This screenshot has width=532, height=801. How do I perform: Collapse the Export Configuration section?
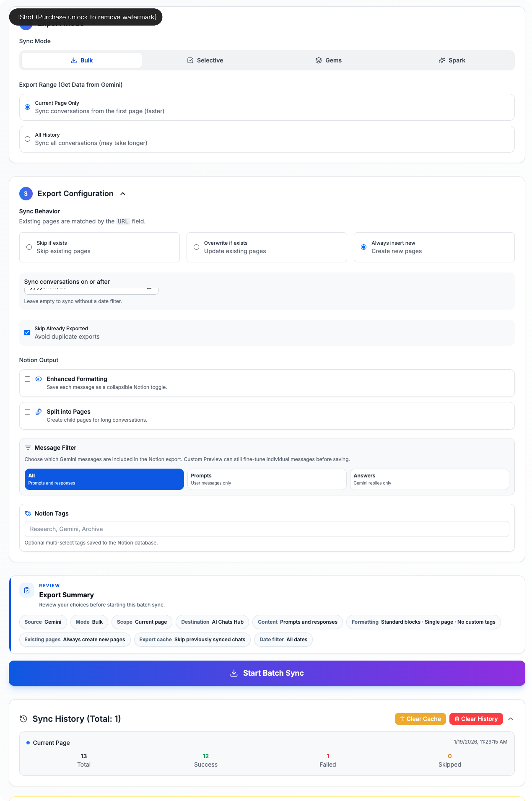coord(123,194)
